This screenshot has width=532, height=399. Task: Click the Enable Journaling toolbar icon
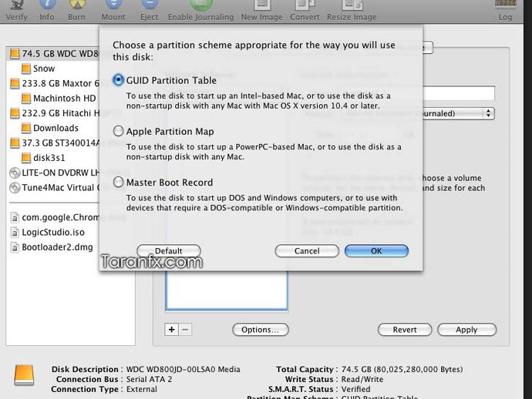click(201, 5)
